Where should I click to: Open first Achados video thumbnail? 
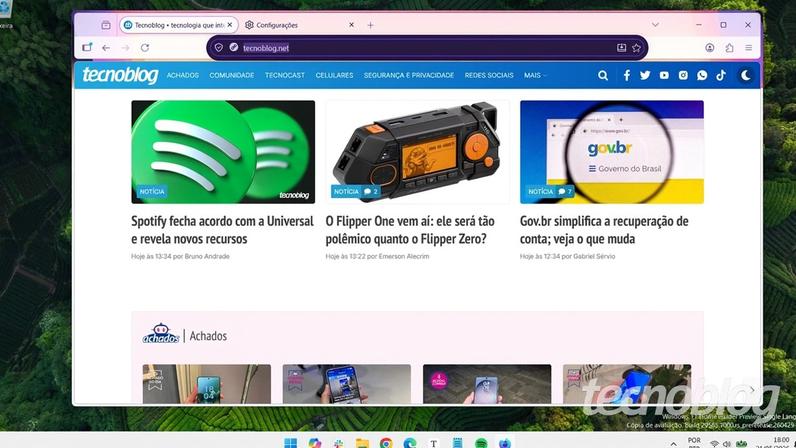[x=207, y=384]
